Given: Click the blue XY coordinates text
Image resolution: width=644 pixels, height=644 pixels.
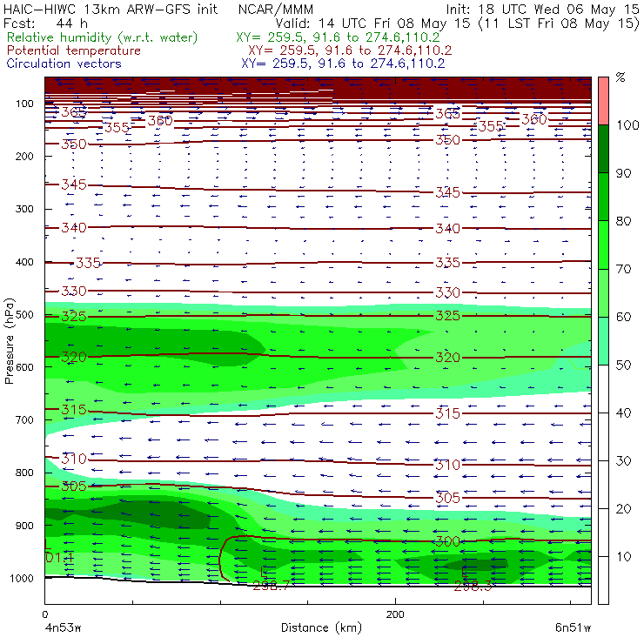Looking at the screenshot, I should click(x=343, y=64).
